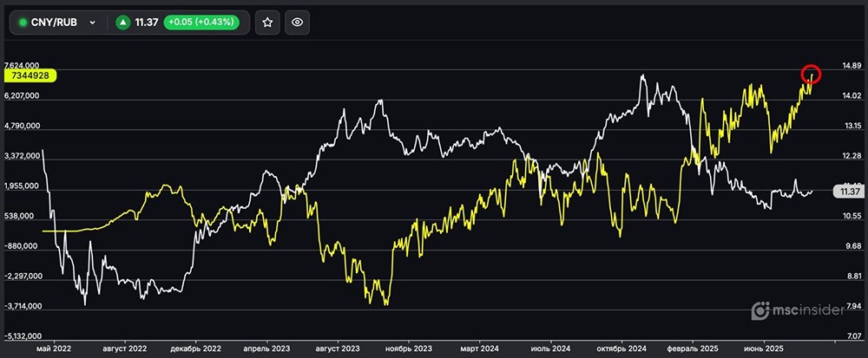
Task: Click the green status dot by CNY/RUB
Action: coord(23,23)
